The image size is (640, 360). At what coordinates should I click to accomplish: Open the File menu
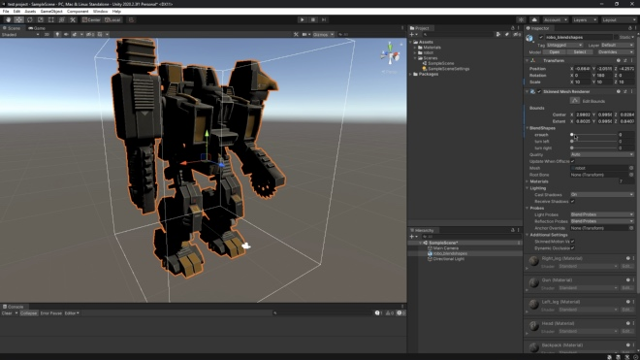tap(6, 11)
